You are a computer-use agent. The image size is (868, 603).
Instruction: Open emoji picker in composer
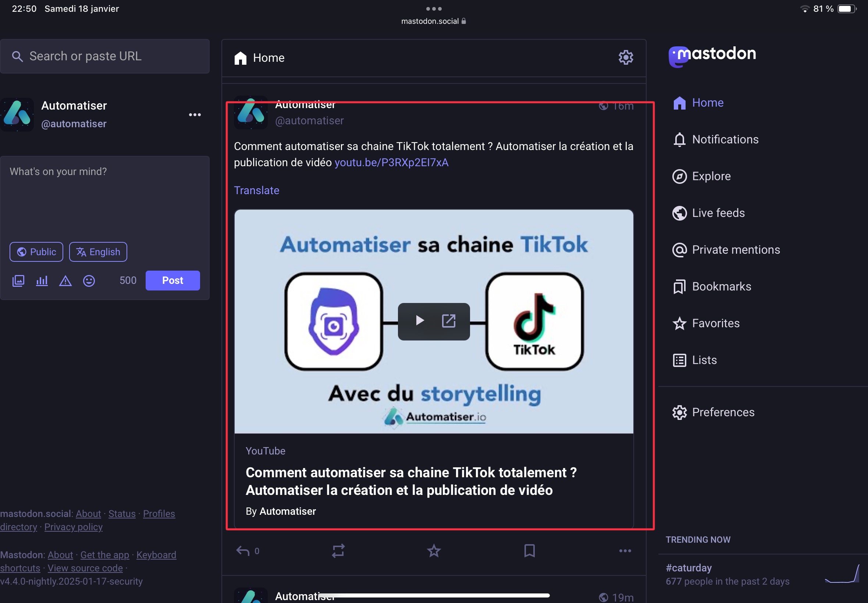click(89, 281)
